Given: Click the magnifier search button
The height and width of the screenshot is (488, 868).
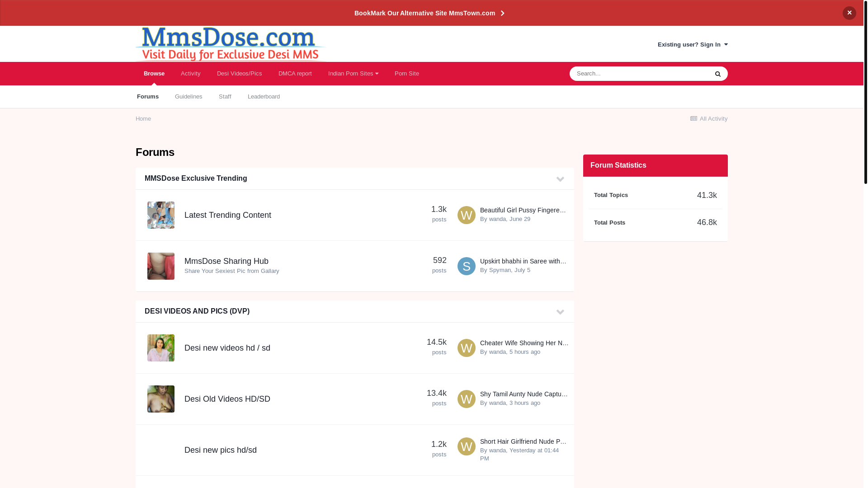Looking at the screenshot, I should click(x=717, y=74).
